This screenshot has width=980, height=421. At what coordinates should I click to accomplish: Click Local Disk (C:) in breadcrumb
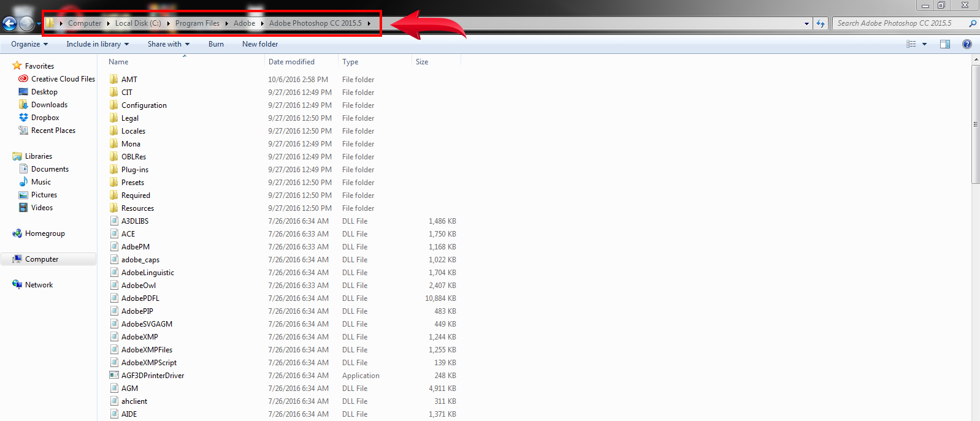pyautogui.click(x=138, y=23)
